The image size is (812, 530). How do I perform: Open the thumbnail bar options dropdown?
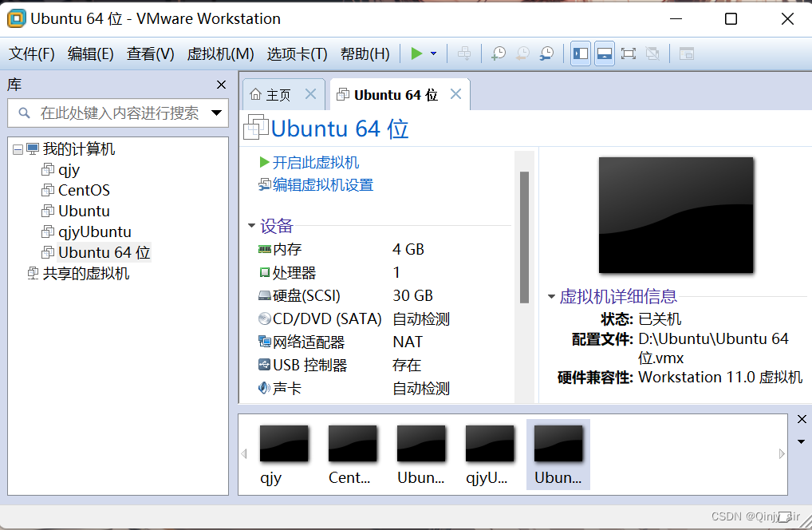(801, 442)
